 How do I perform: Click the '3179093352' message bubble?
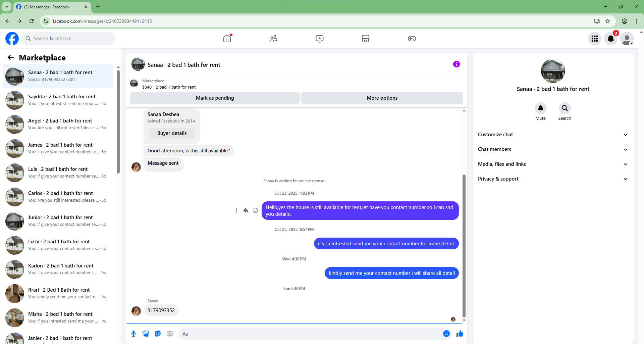click(161, 310)
